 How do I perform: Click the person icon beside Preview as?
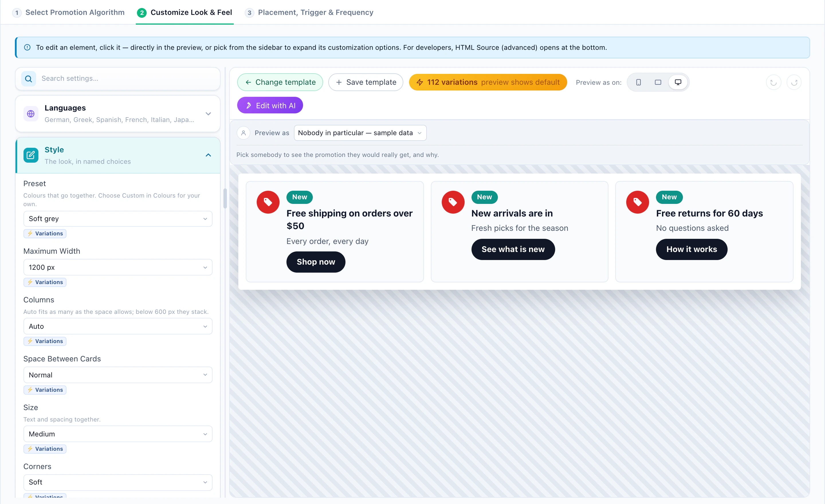click(243, 133)
